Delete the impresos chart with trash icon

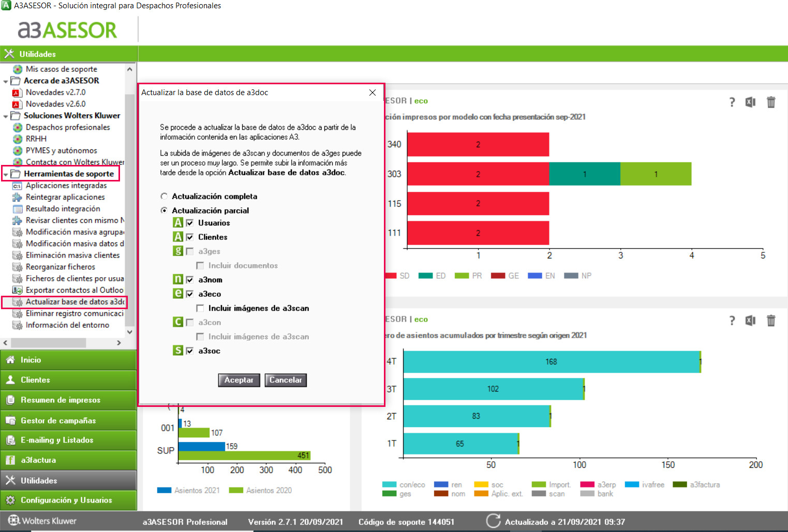pos(771,102)
